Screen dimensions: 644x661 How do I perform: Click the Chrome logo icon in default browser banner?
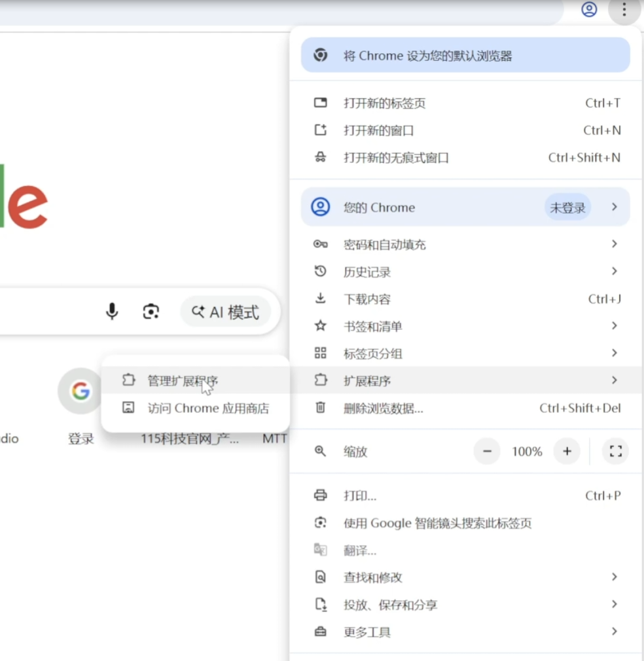point(320,55)
